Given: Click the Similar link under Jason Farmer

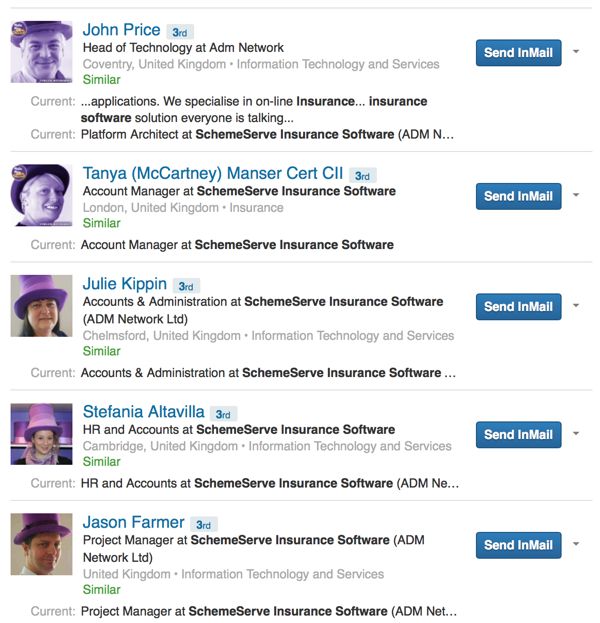Looking at the screenshot, I should (101, 590).
